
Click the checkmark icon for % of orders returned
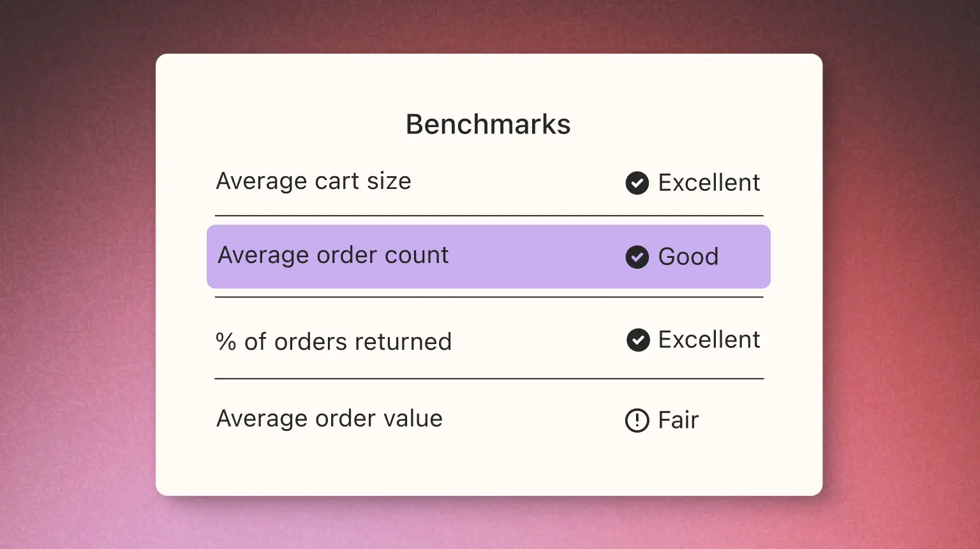coord(638,340)
